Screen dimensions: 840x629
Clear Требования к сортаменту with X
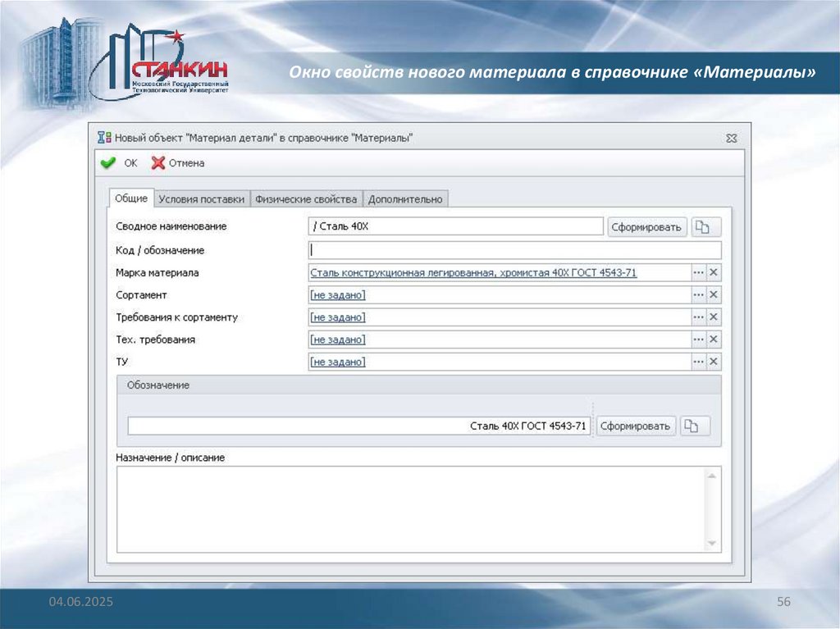[x=714, y=317]
